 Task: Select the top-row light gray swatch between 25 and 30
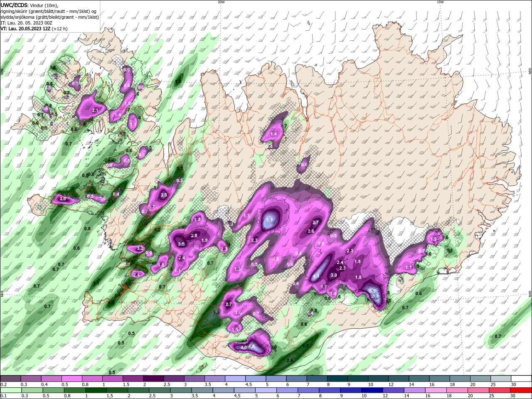500,378
